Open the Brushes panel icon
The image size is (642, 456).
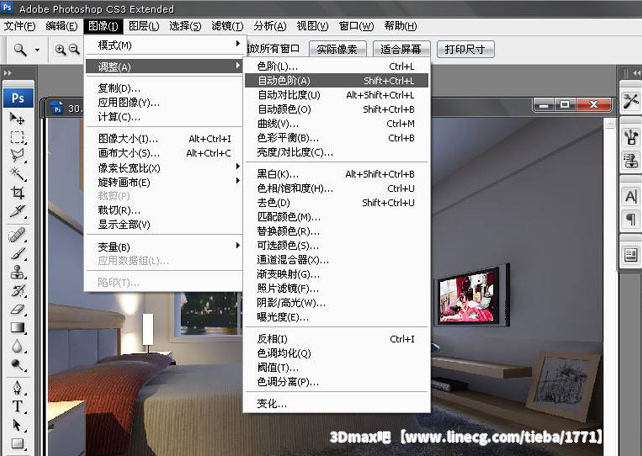pos(631,137)
